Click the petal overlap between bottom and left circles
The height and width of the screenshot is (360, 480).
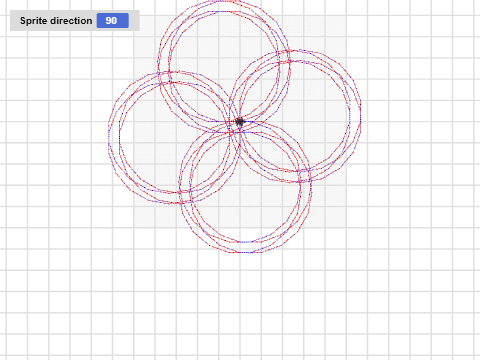(x=210, y=160)
